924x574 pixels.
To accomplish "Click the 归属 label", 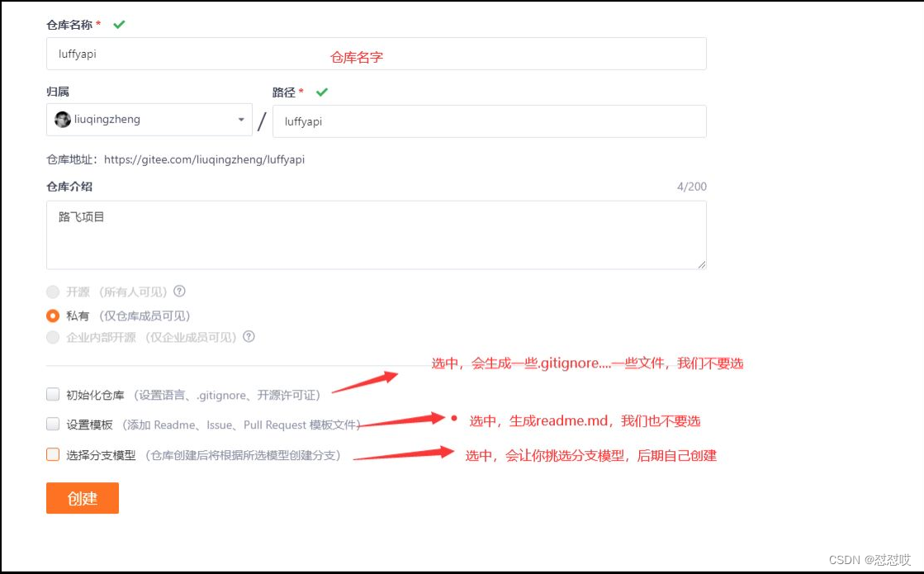I will (58, 92).
